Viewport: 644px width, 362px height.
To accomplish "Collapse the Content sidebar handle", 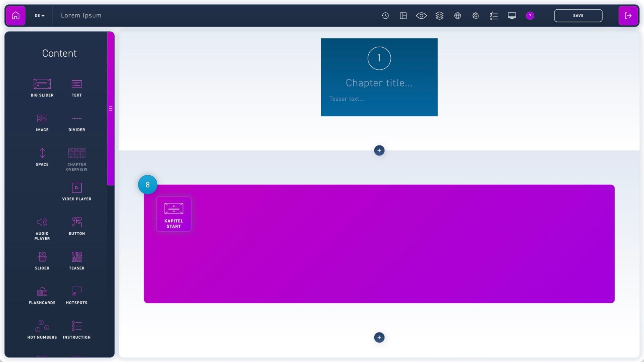I will [x=111, y=109].
